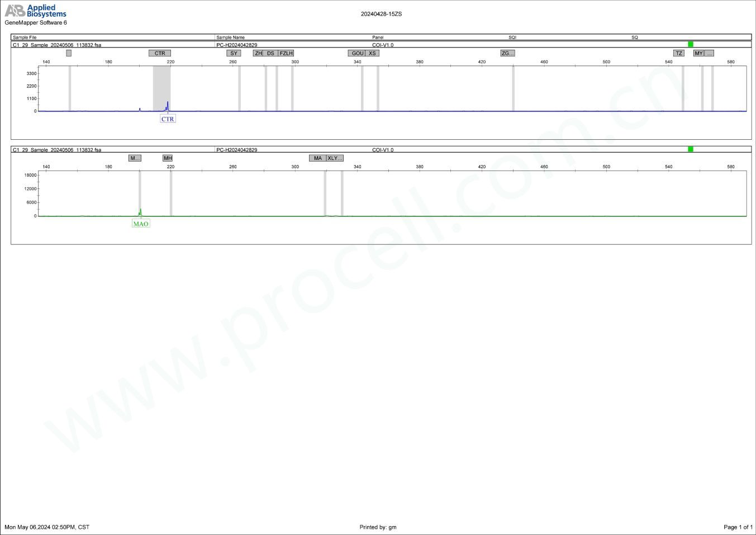
Task: Click the green MAO allele call box
Action: tap(141, 224)
